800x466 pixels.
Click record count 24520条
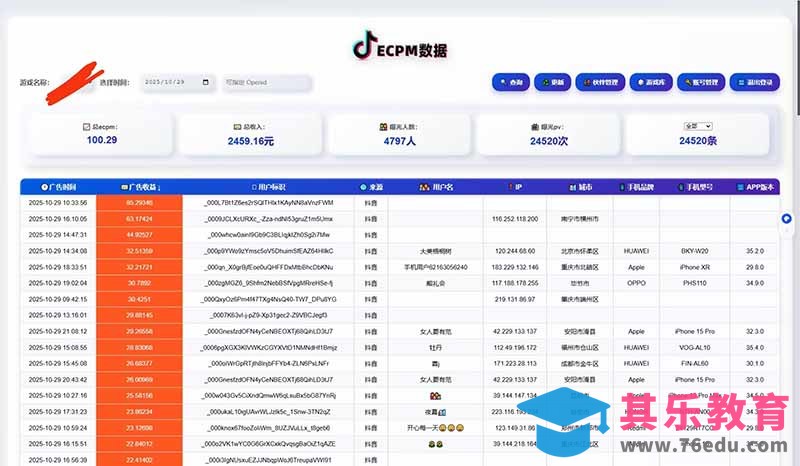tap(698, 141)
